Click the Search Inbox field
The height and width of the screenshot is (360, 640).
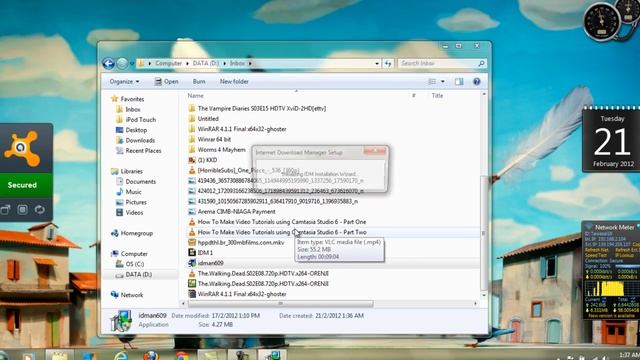(x=438, y=63)
